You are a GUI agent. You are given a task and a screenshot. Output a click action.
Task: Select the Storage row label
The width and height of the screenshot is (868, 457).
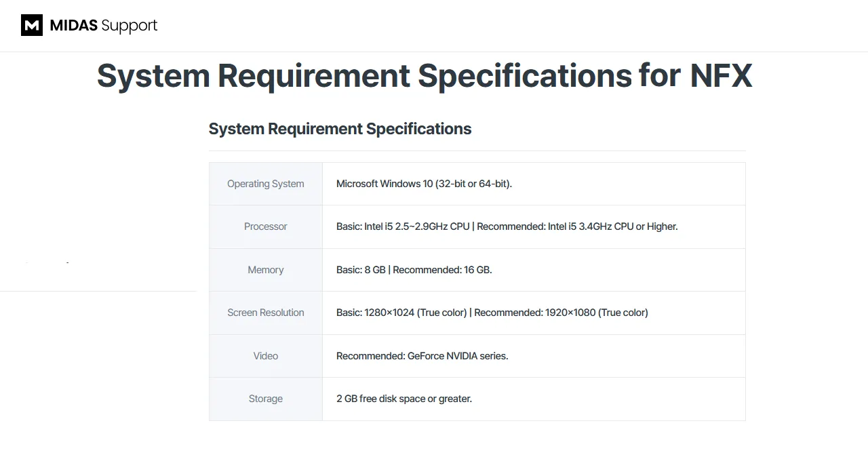(x=265, y=399)
